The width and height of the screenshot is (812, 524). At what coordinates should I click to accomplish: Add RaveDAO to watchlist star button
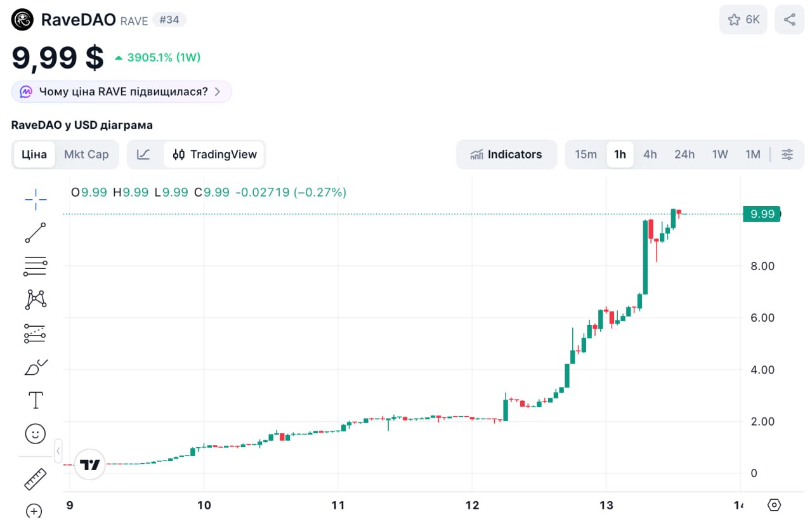(743, 20)
